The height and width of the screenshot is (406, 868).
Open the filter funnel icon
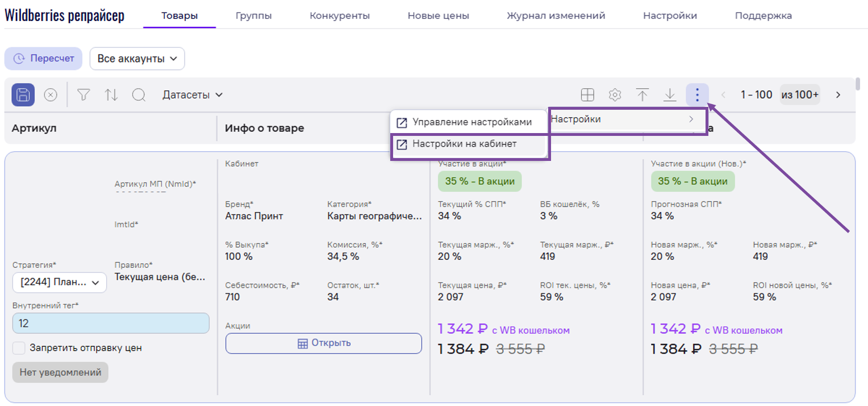click(x=84, y=95)
